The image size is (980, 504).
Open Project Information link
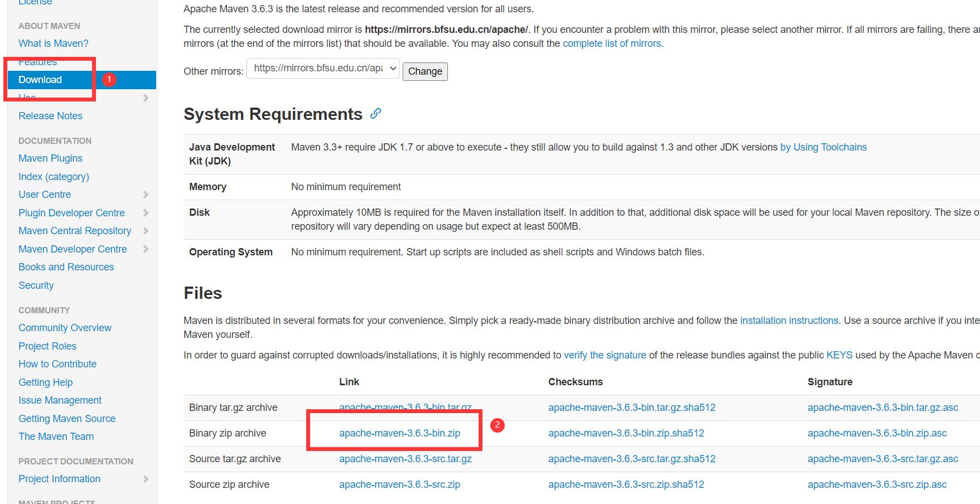[x=59, y=479]
